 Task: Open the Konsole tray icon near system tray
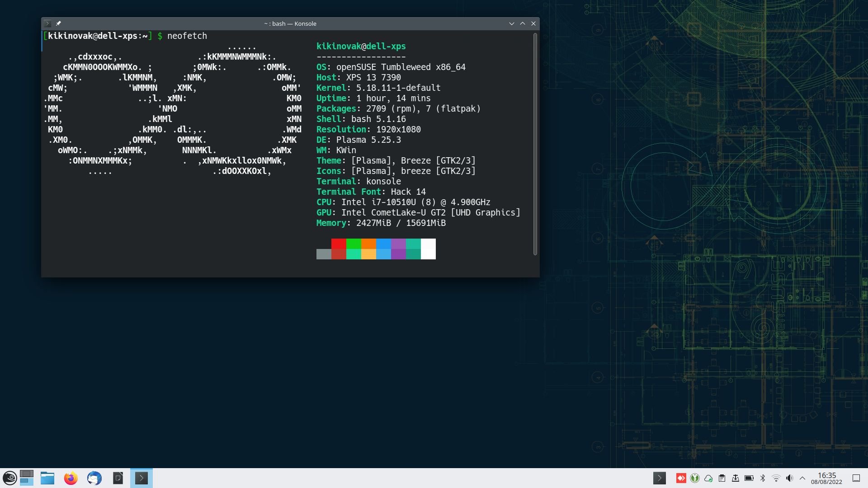tap(660, 478)
